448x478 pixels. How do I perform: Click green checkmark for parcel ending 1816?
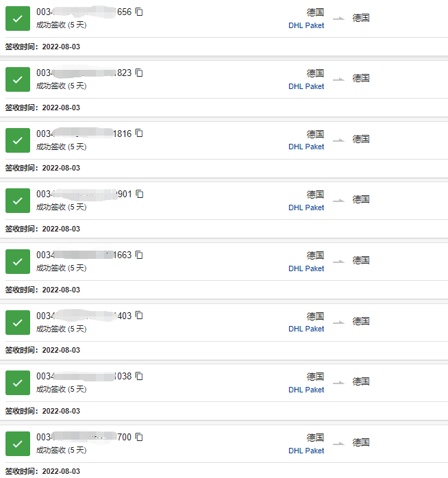coord(18,140)
